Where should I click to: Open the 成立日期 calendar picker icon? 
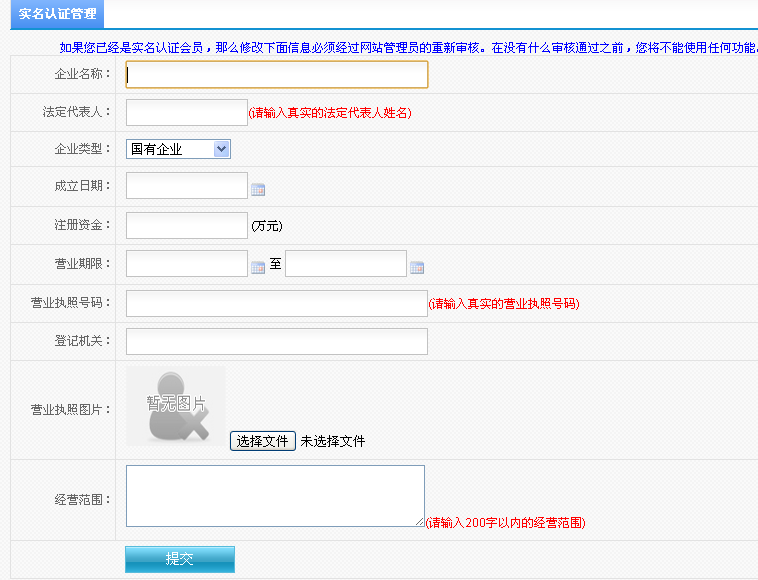[x=258, y=189]
